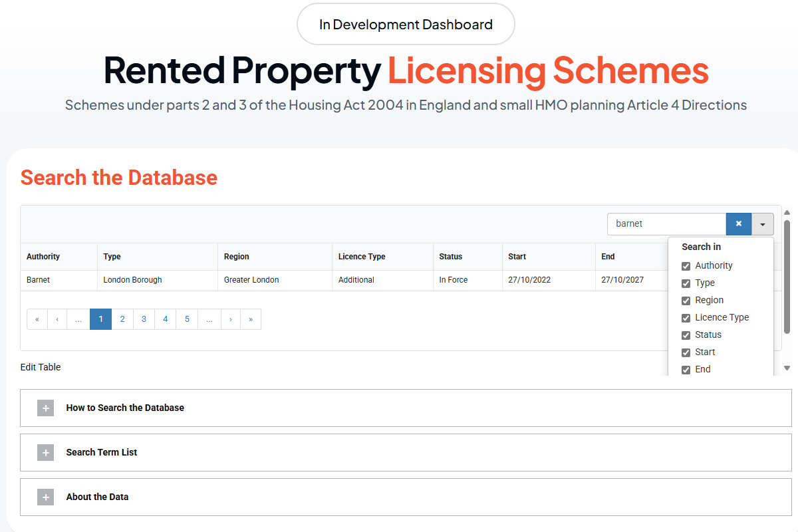Viewport: 798px width, 532px height.
Task: Uncheck the Region search checkbox
Action: pyautogui.click(x=686, y=301)
